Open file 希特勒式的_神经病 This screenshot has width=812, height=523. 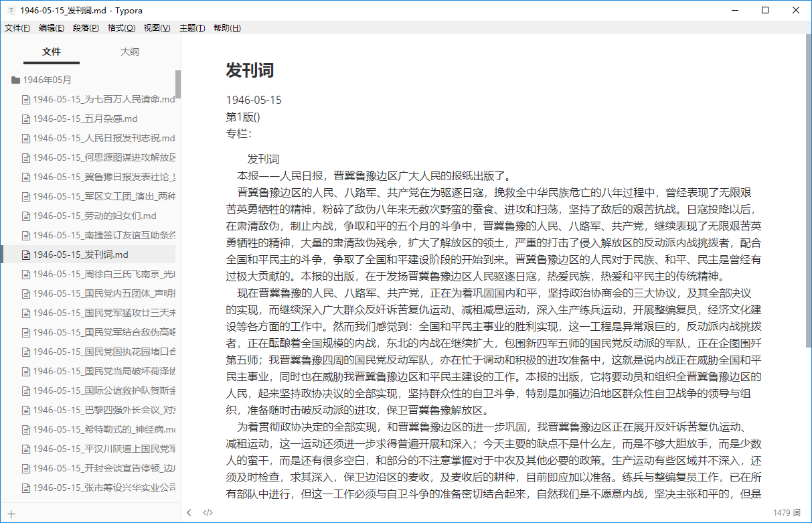98,429
